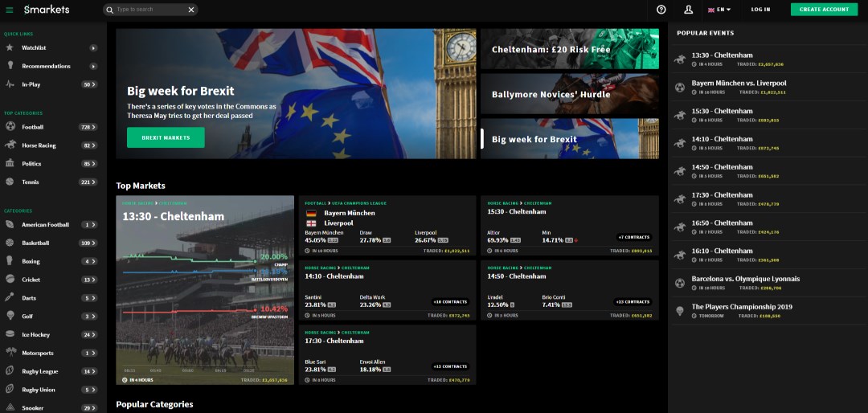Image resolution: width=868 pixels, height=413 pixels.
Task: Open the hamburger menu icon
Action: [10, 10]
